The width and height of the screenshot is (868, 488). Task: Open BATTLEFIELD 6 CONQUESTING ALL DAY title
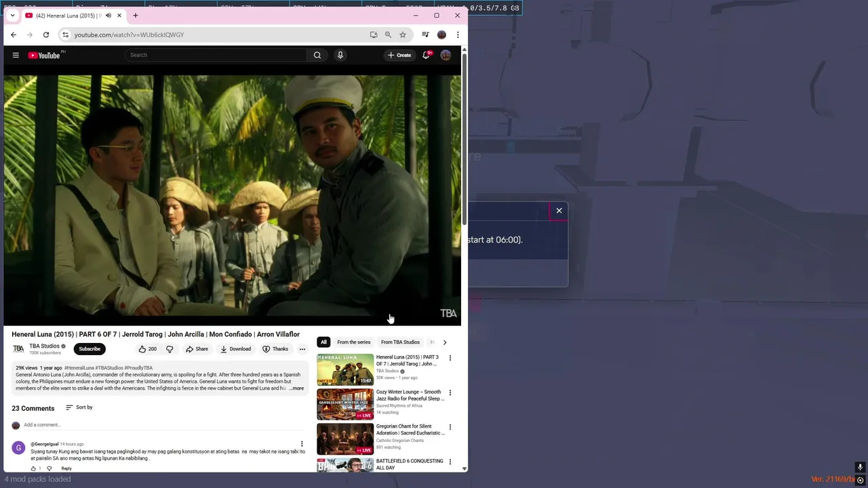pos(410,464)
